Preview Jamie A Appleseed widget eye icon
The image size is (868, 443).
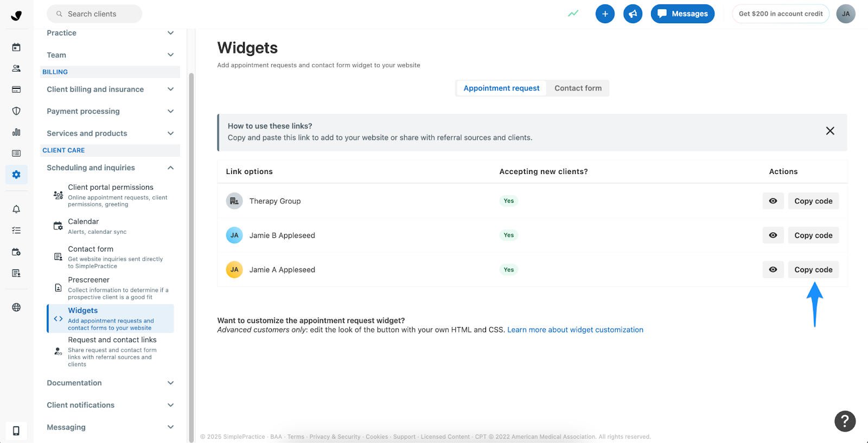pos(773,269)
